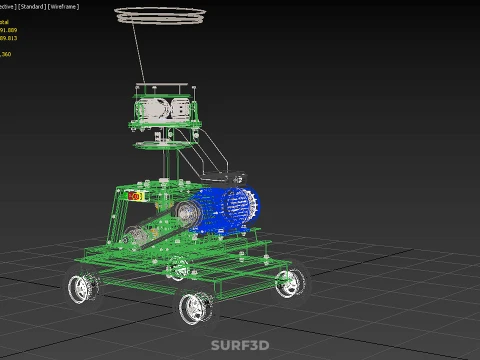Viewport: 480px width, 360px height.
Task: Click the yellow statistic value ending 89.813
Action: coord(9,38)
